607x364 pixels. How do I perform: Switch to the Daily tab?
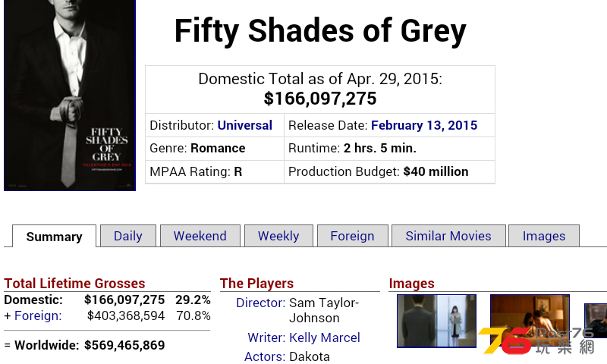tap(128, 236)
